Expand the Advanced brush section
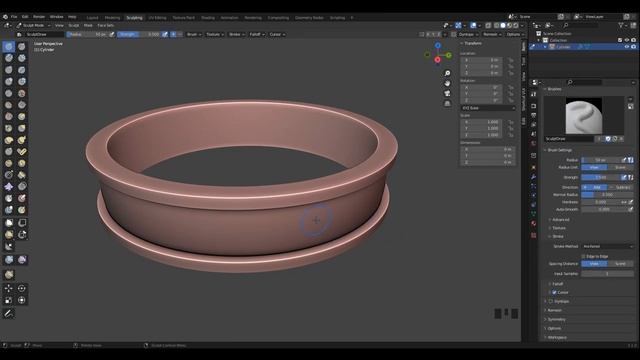The height and width of the screenshot is (360, 640). (560, 220)
